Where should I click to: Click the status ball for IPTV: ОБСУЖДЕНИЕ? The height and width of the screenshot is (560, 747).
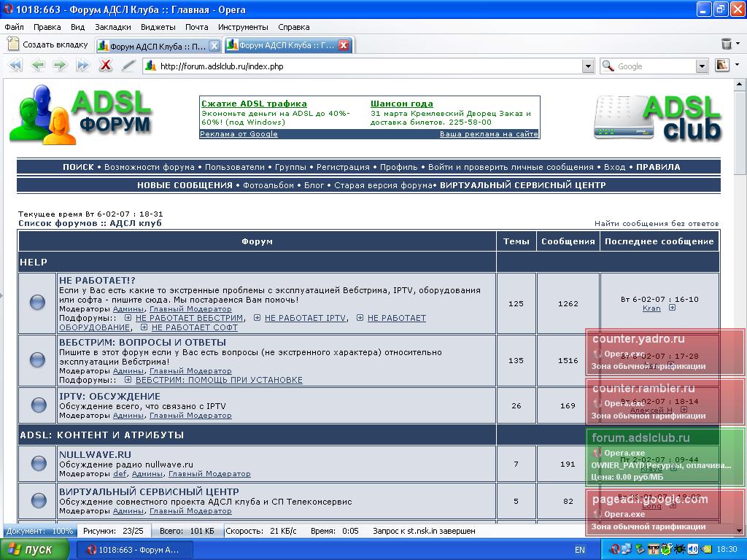click(39, 405)
